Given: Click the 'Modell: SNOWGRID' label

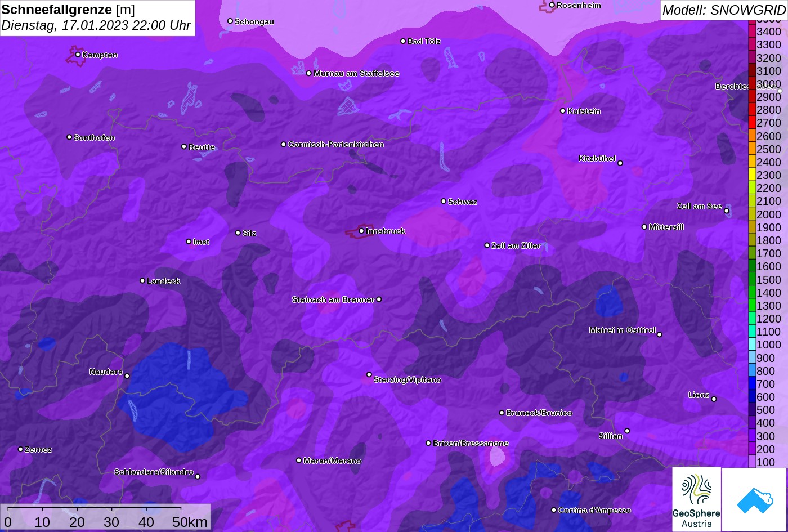Looking at the screenshot, I should 724,10.
